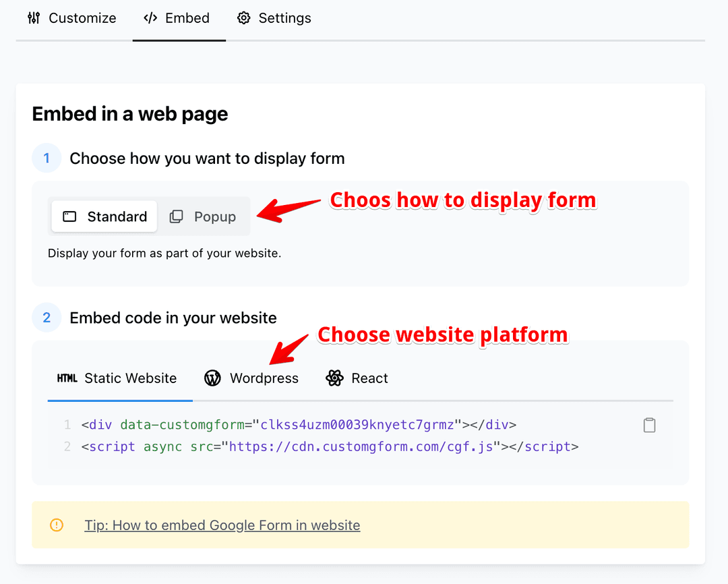Select the window icon inside the Standard button
The image size is (728, 584).
(x=70, y=216)
